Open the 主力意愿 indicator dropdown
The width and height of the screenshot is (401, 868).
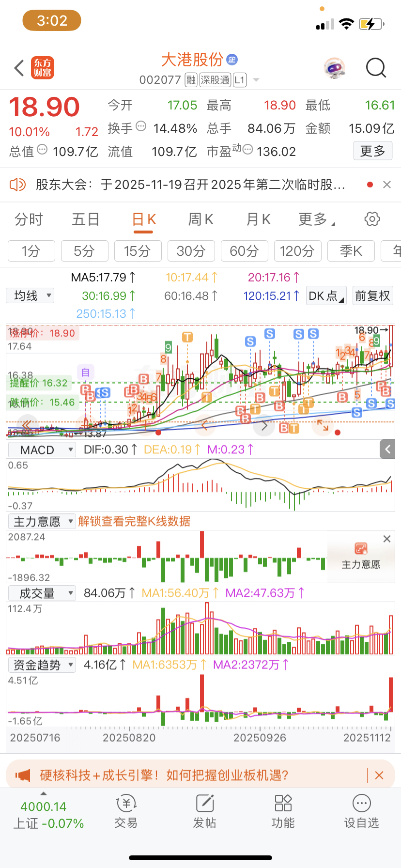(42, 521)
